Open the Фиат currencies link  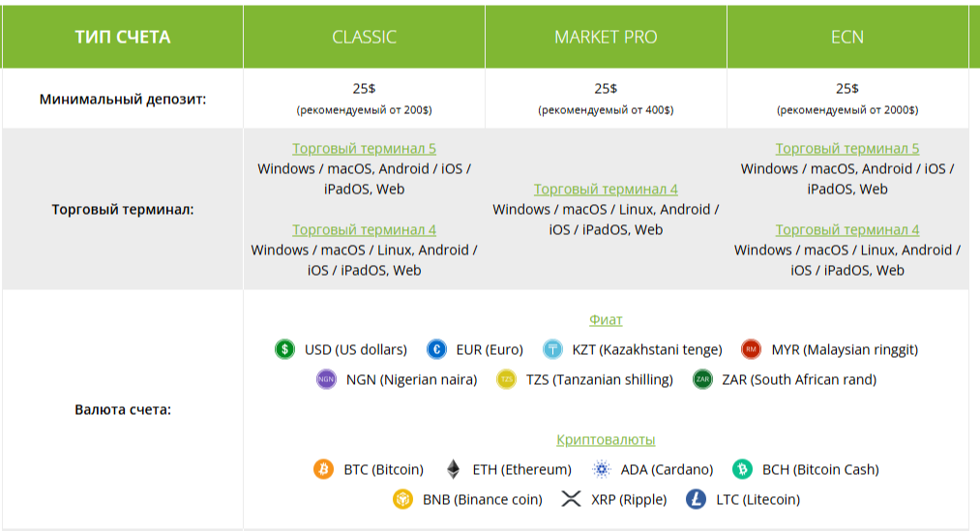tap(606, 319)
